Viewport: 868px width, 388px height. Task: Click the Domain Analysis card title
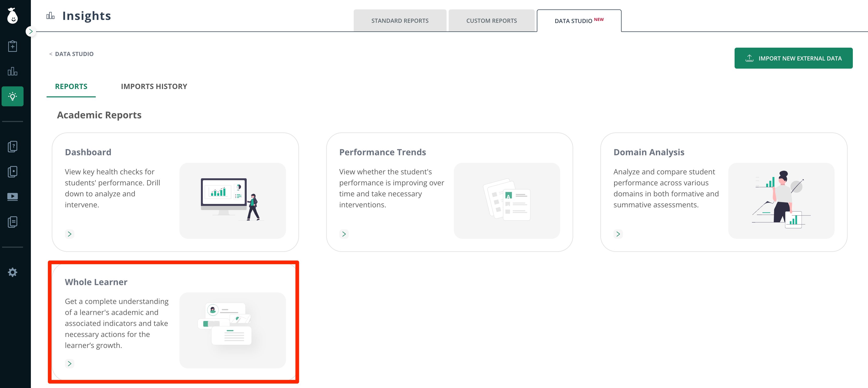coord(649,152)
